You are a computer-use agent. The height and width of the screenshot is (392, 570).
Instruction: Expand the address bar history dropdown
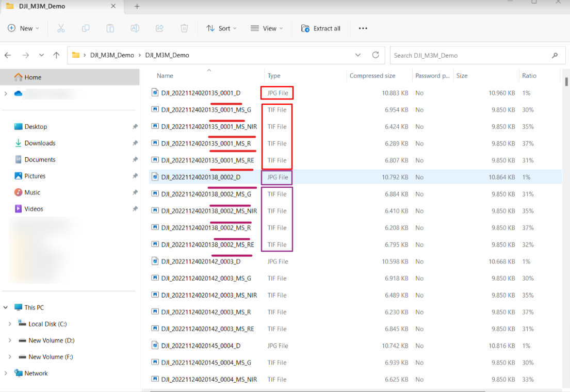click(x=358, y=55)
